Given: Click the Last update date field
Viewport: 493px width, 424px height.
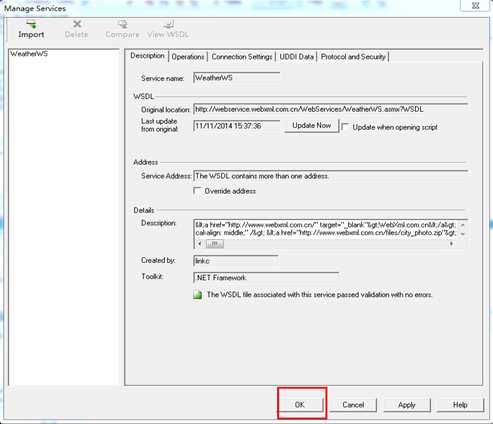Looking at the screenshot, I should 236,126.
